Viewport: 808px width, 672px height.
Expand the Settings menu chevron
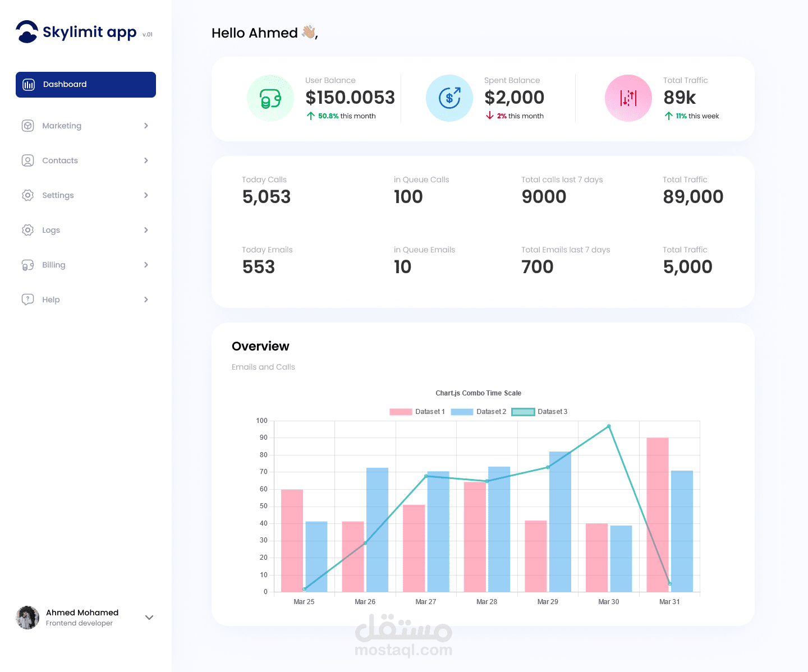pyautogui.click(x=146, y=195)
